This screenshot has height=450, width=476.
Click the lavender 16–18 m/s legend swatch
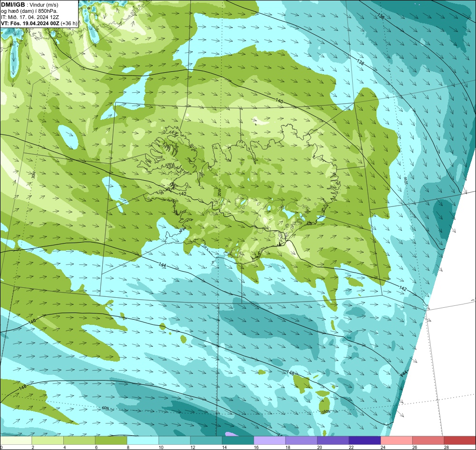click(269, 440)
